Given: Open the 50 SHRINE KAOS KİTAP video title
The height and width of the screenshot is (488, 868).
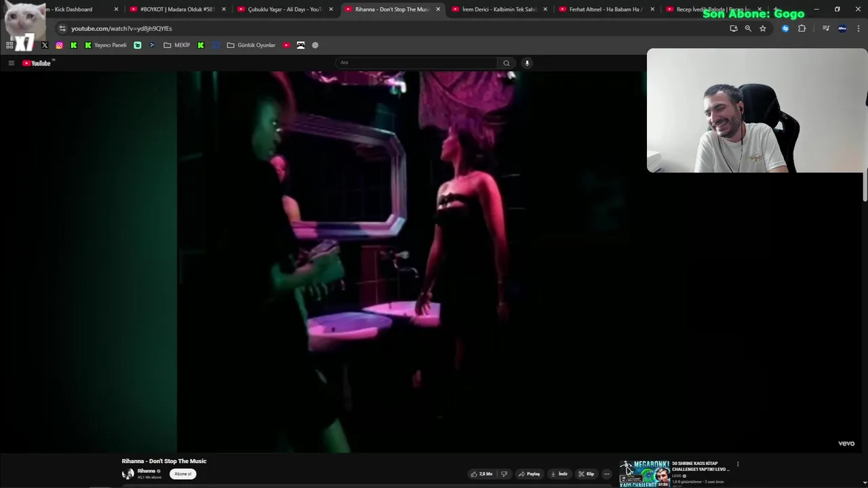Looking at the screenshot, I should (x=701, y=466).
